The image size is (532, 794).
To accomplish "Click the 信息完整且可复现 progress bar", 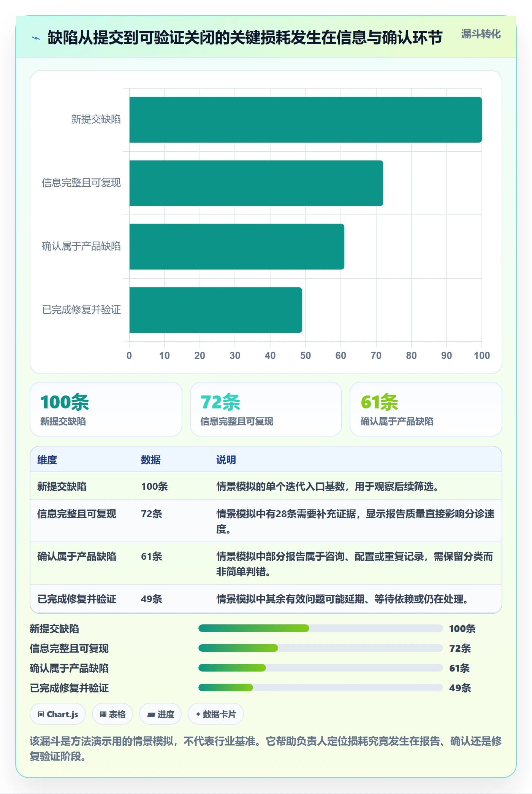I will coord(320,648).
